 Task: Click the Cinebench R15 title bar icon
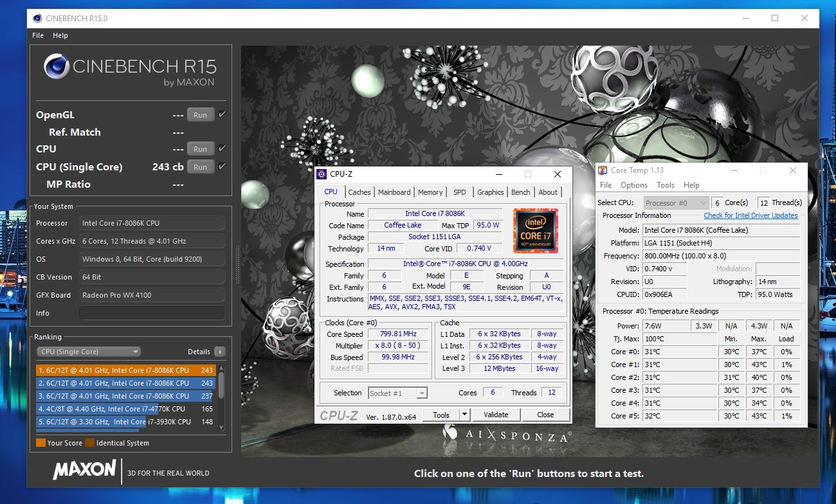coord(37,18)
